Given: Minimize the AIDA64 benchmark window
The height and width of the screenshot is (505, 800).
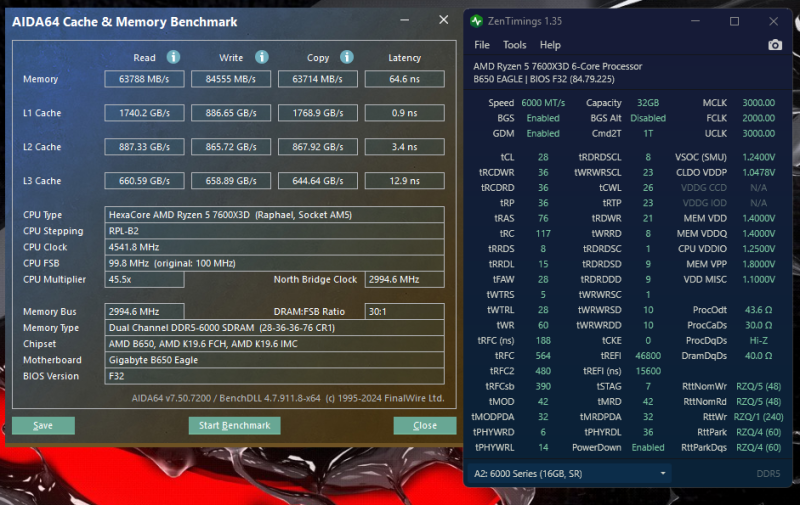Looking at the screenshot, I should coord(405,20).
